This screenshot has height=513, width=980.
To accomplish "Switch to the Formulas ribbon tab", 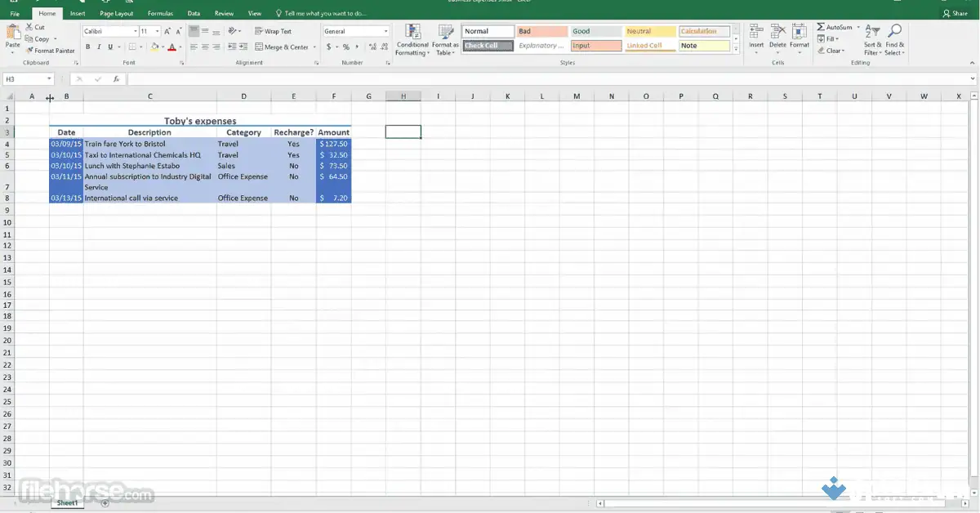I will (x=160, y=12).
